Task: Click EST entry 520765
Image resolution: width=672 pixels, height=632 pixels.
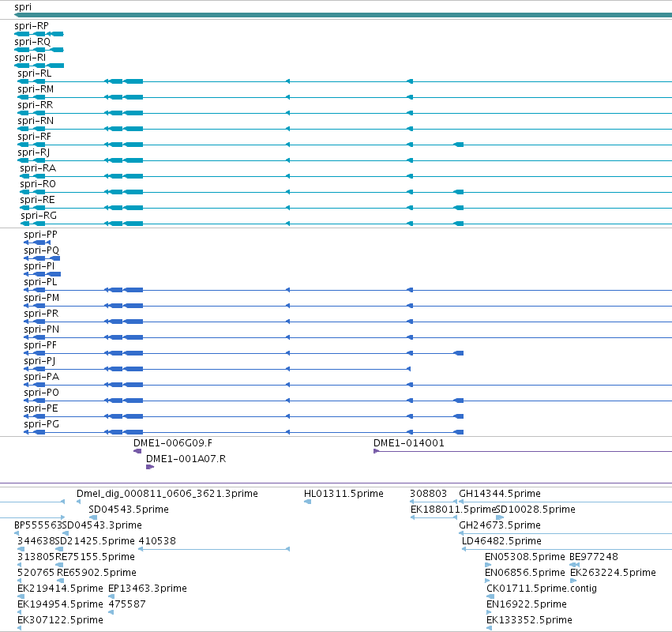Action: pyautogui.click(x=36, y=574)
